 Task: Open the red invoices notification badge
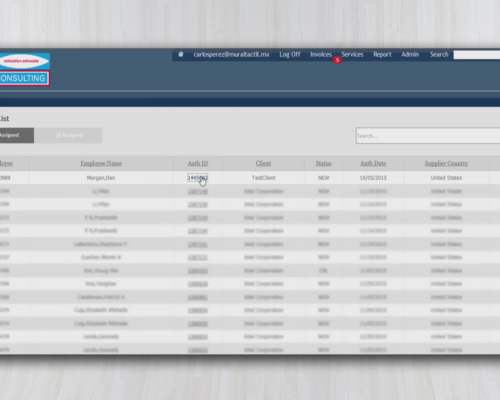click(x=337, y=60)
